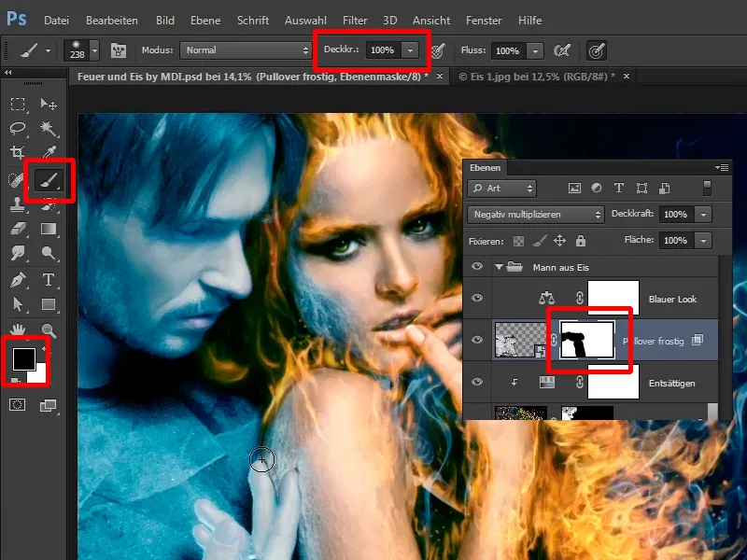Select the Type tool
747x560 pixels.
49,279
